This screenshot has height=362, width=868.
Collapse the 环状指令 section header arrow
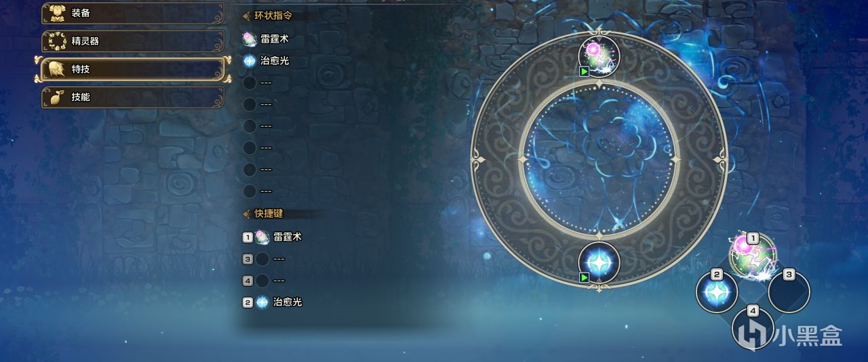[247, 16]
